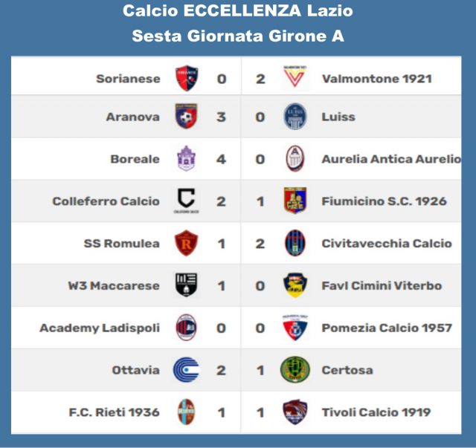The width and height of the screenshot is (476, 448).
Task: Click the Valmontone 1921 team logo
Action: click(x=295, y=77)
